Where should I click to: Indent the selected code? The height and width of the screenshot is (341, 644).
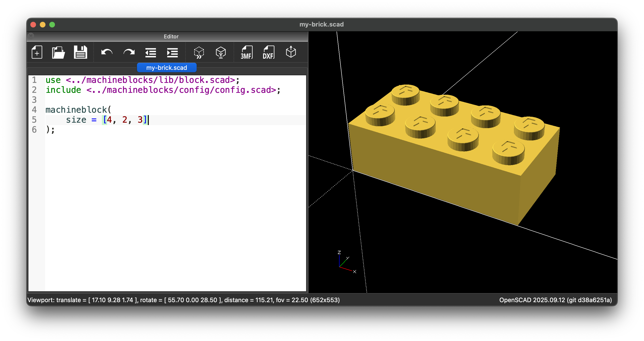click(172, 53)
